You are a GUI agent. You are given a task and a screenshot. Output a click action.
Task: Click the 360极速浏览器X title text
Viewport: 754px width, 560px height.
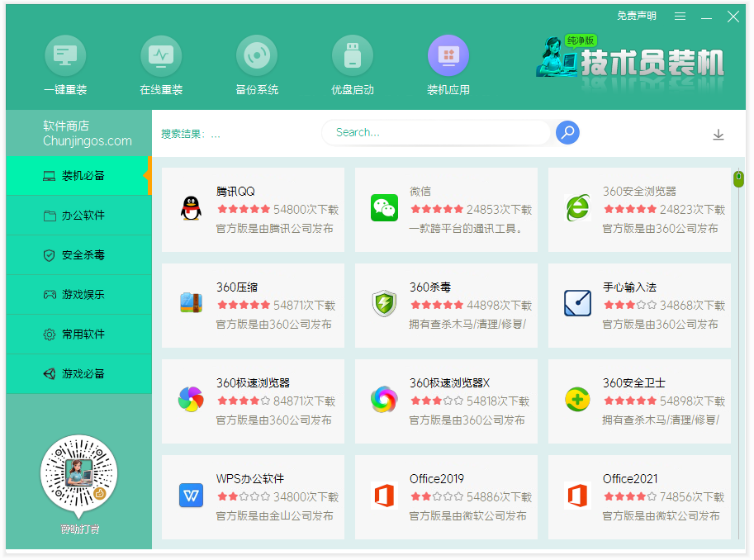point(449,383)
